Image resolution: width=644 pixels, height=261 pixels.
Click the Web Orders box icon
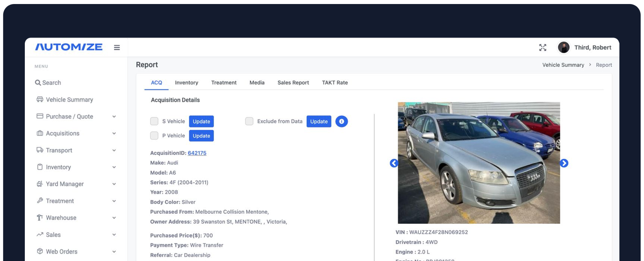(x=40, y=251)
